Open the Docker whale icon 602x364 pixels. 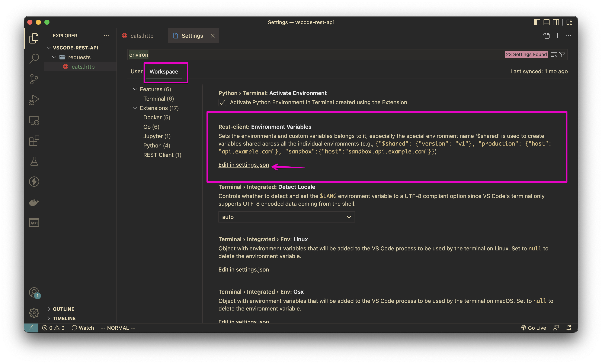point(34,202)
